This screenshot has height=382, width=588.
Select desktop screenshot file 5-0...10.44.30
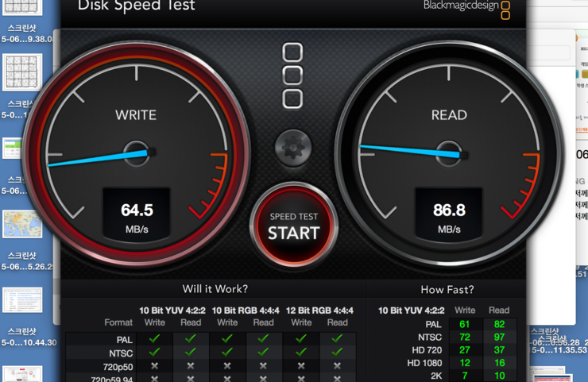(x=29, y=337)
